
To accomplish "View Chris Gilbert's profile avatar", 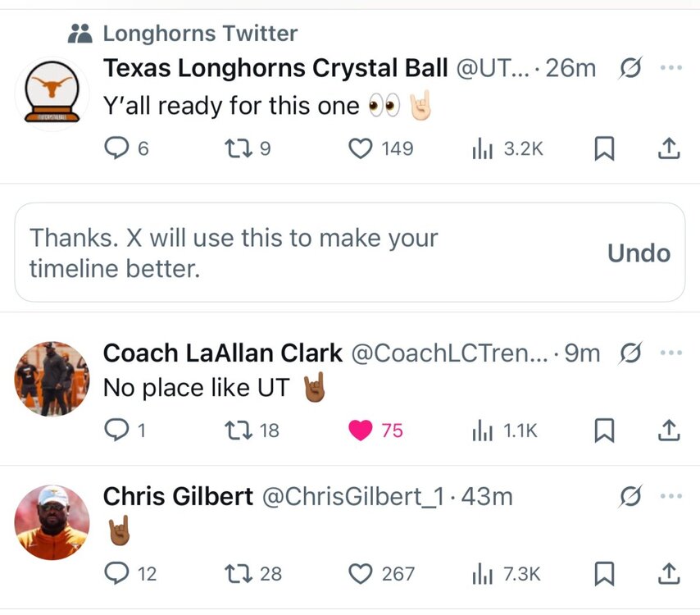I will point(52,522).
